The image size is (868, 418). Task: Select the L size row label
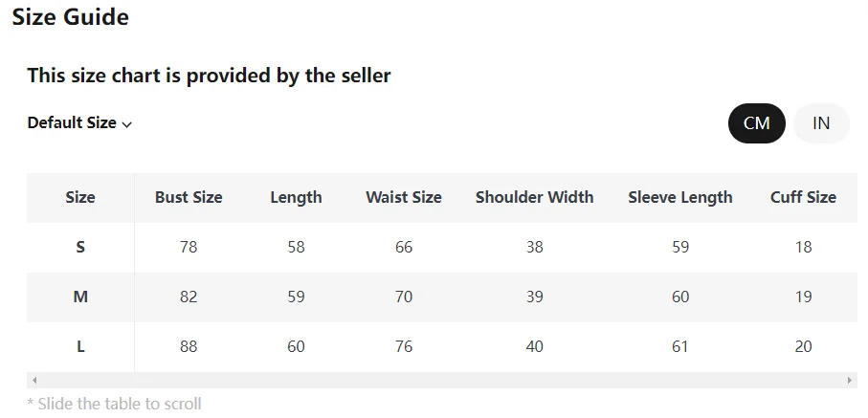pos(80,347)
